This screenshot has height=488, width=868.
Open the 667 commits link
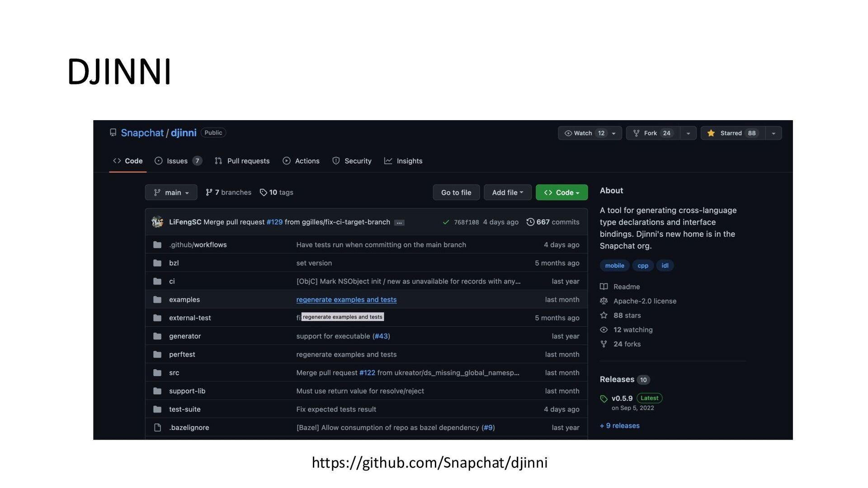[x=553, y=222]
